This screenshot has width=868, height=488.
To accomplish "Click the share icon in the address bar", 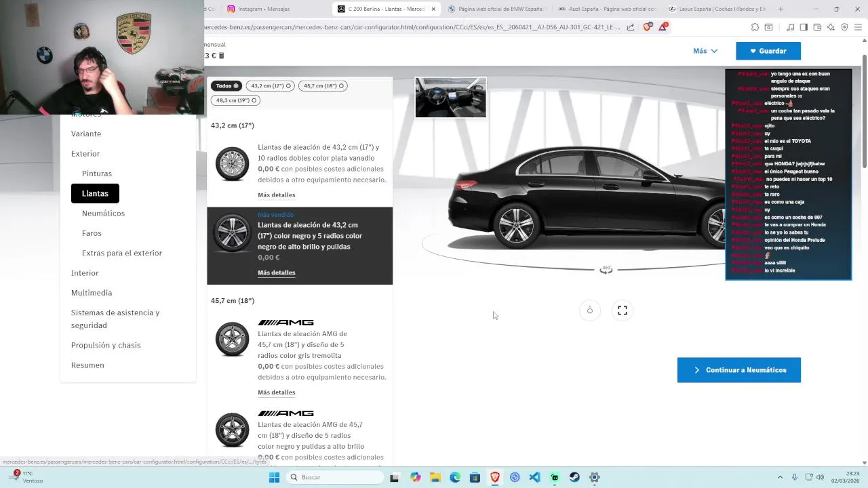I will coord(631,27).
